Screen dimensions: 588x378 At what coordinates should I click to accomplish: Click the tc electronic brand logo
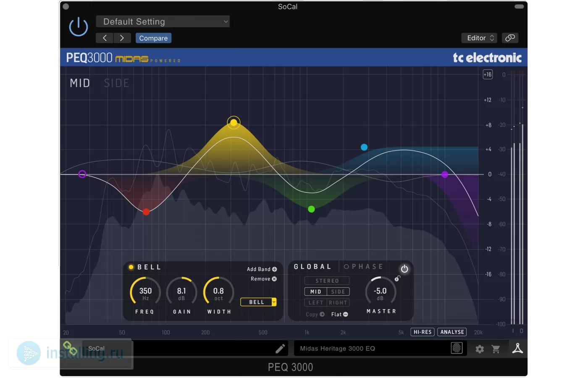(487, 58)
